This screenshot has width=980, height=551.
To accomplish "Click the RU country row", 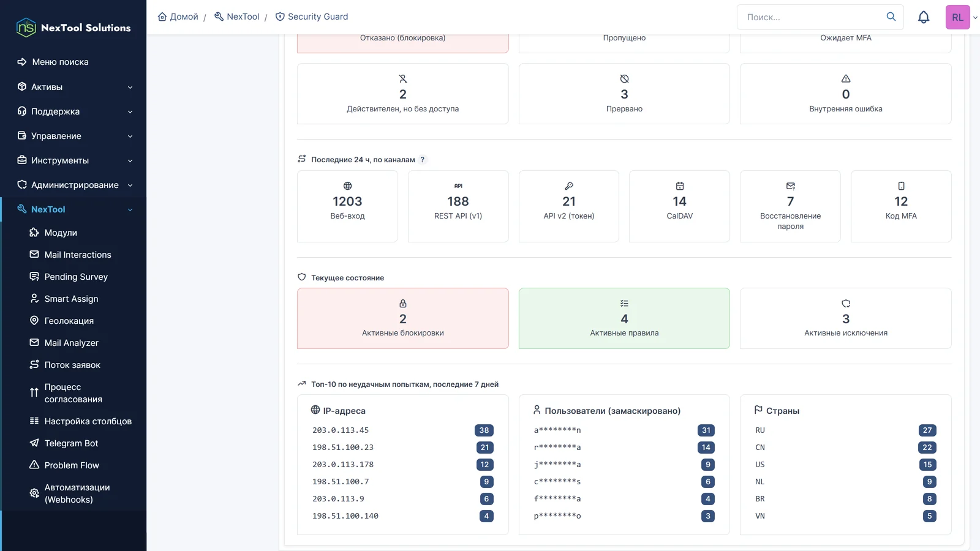I will click(x=846, y=430).
